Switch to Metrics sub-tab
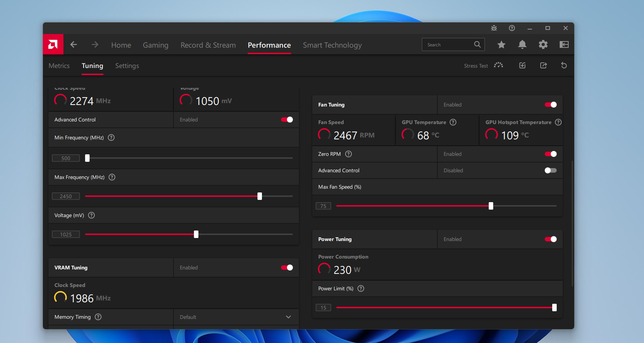This screenshot has width=644, height=343. [x=59, y=66]
